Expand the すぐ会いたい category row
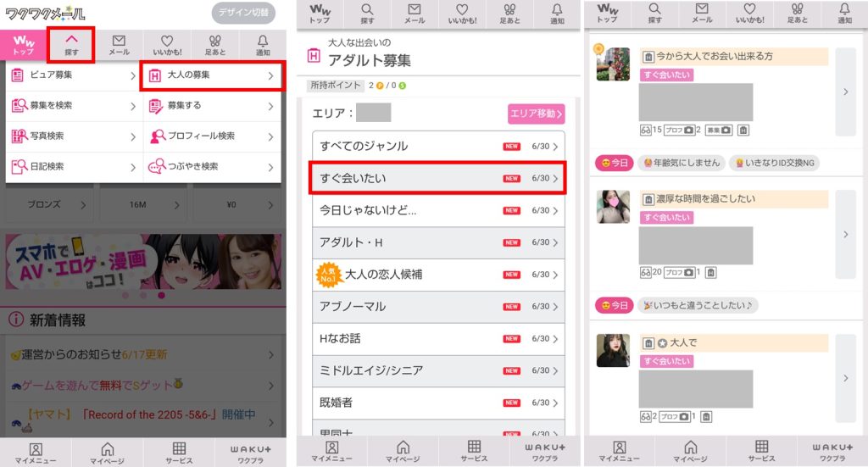The width and height of the screenshot is (868, 467). tap(438, 178)
